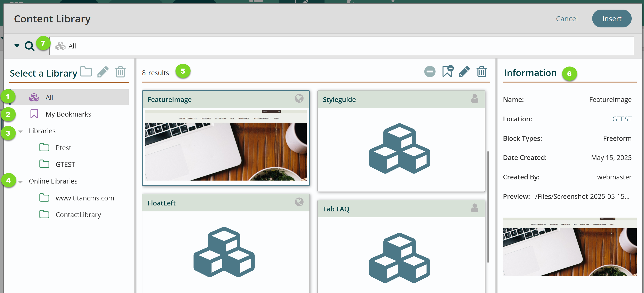Click the FloatLeft card globe icon

coord(299,202)
